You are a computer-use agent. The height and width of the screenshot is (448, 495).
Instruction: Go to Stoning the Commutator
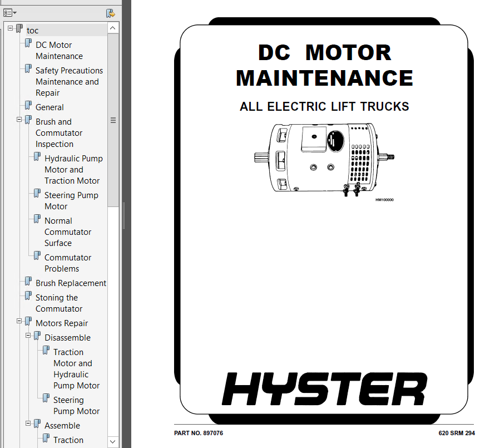[59, 303]
